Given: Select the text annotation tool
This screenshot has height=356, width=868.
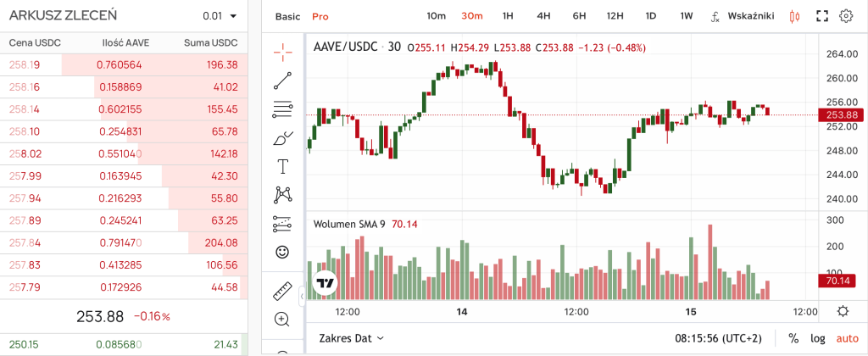Looking at the screenshot, I should click(x=282, y=166).
